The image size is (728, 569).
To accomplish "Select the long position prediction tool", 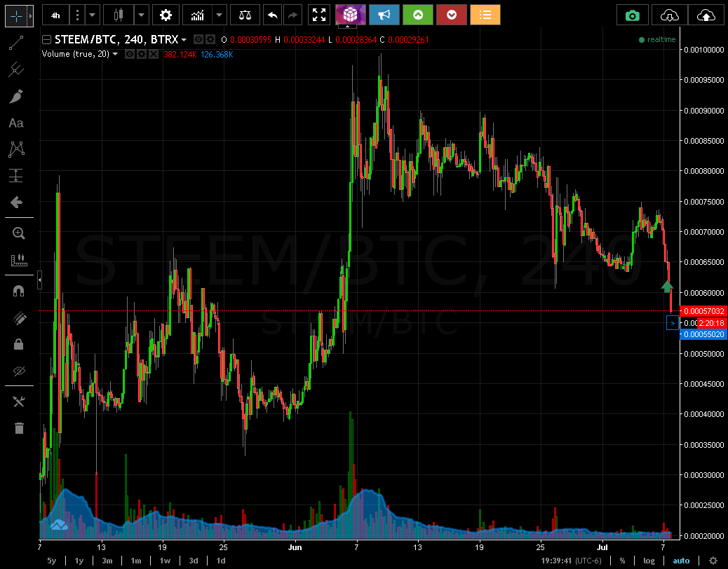I will pyautogui.click(x=16, y=176).
